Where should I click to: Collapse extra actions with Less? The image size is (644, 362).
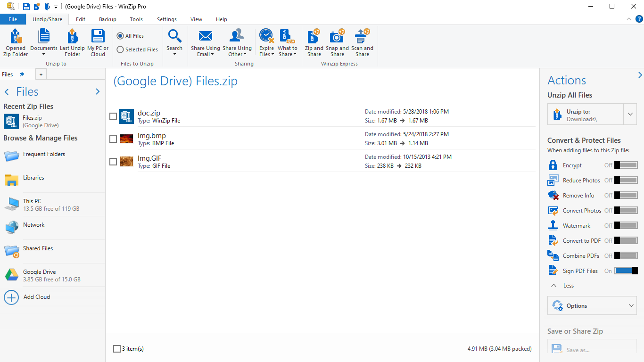click(562, 286)
